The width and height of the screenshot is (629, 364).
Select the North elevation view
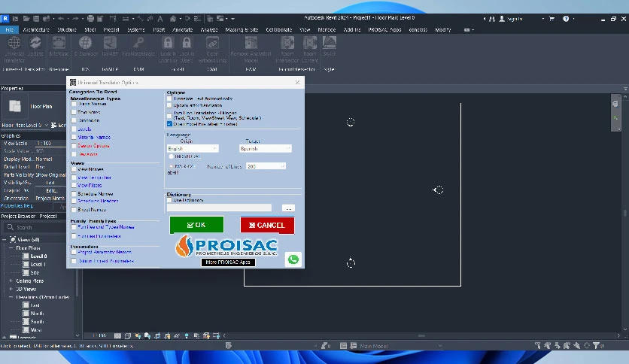37,314
